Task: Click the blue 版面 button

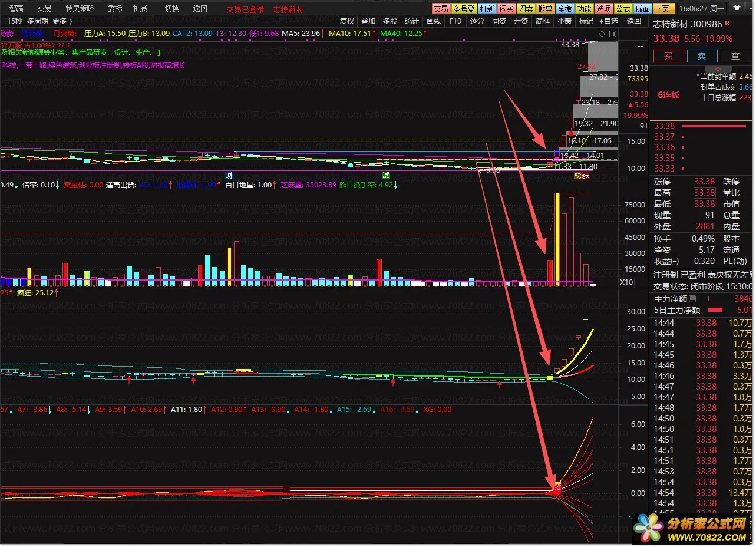Action: click(642, 9)
